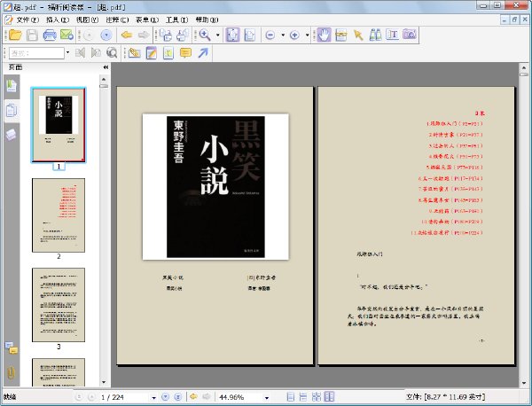Click next page button in status bar
Screen dimensions: 532x406
[x=165, y=397]
